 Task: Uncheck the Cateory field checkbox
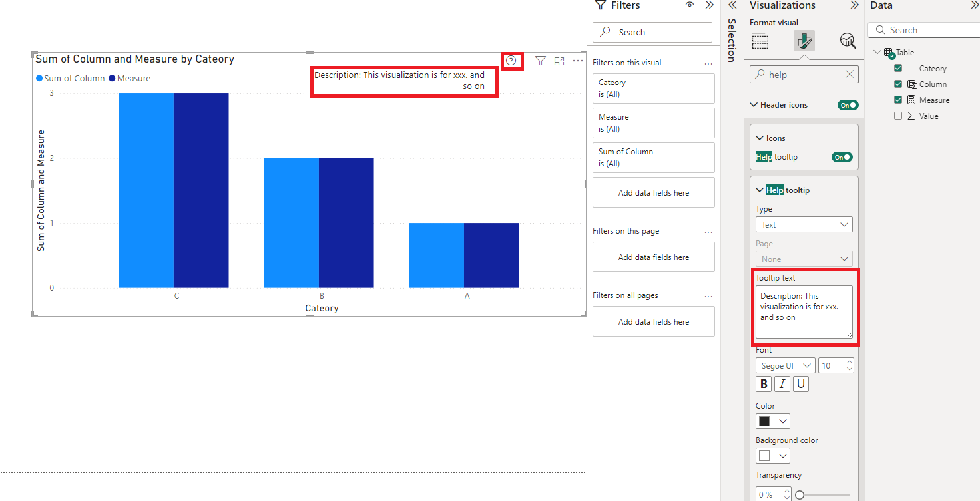tap(898, 69)
